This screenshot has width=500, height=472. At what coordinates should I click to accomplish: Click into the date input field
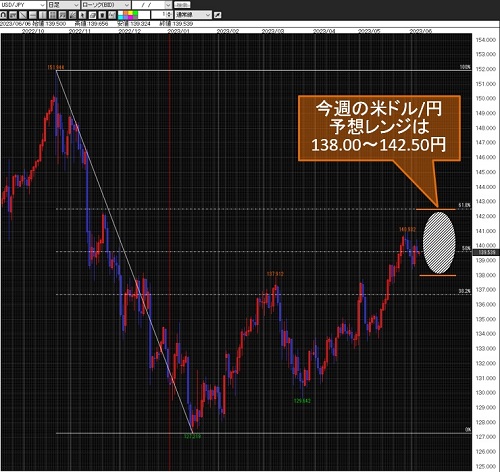tap(148, 5)
